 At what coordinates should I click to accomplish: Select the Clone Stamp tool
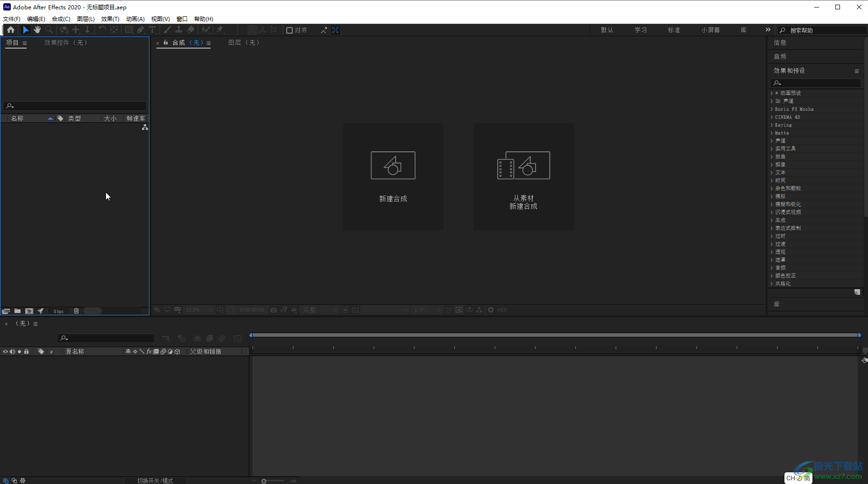tap(178, 30)
